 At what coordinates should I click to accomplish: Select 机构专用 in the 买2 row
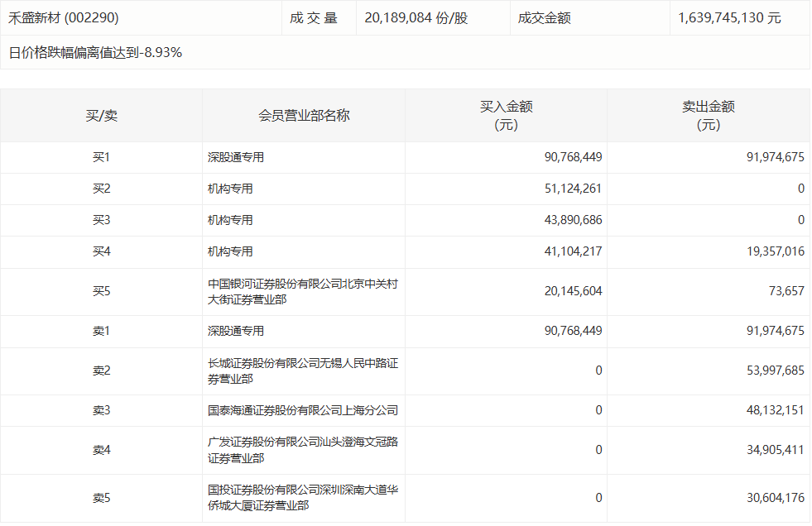(x=230, y=189)
